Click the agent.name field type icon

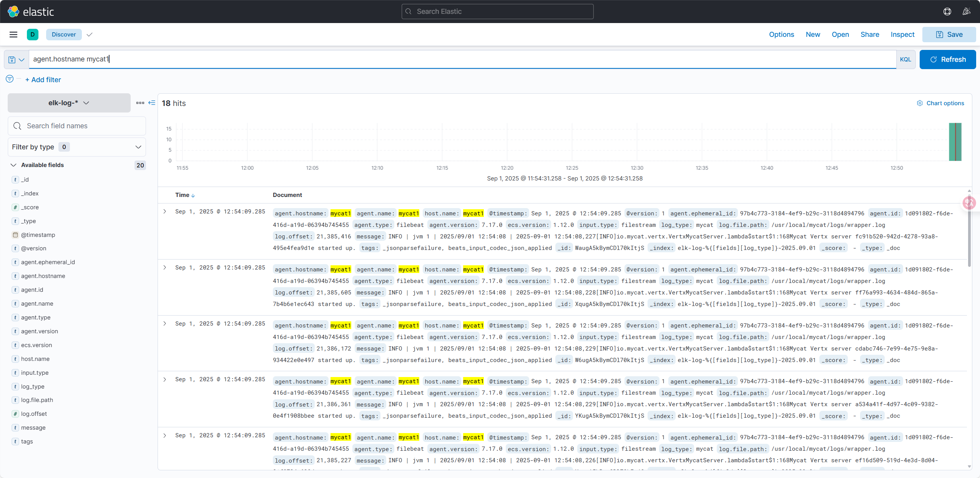pos(15,304)
